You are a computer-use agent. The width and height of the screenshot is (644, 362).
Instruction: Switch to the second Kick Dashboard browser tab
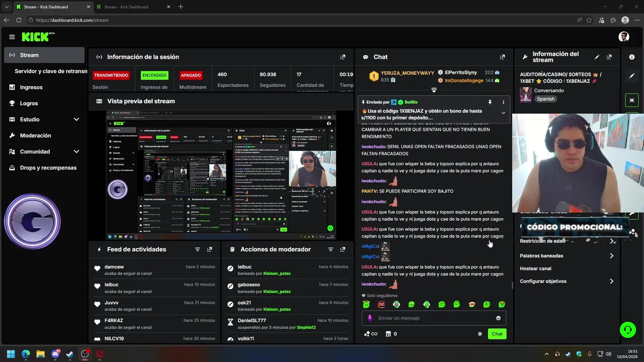tap(133, 7)
